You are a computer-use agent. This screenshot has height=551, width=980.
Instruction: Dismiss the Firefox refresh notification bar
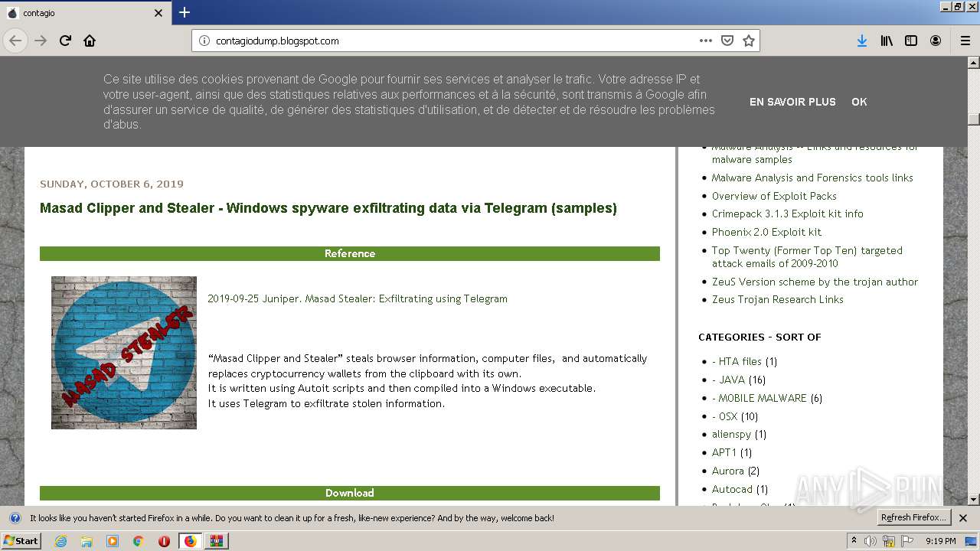[x=963, y=518]
